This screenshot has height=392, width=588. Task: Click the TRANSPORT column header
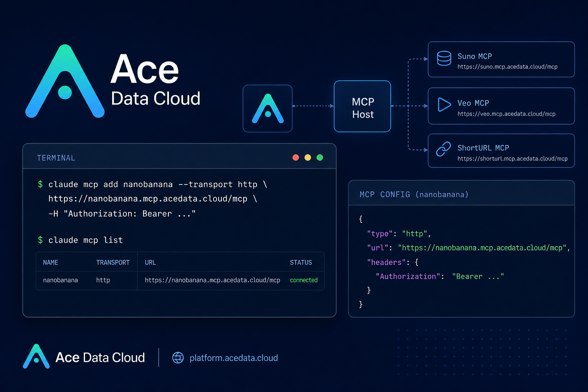click(x=113, y=262)
